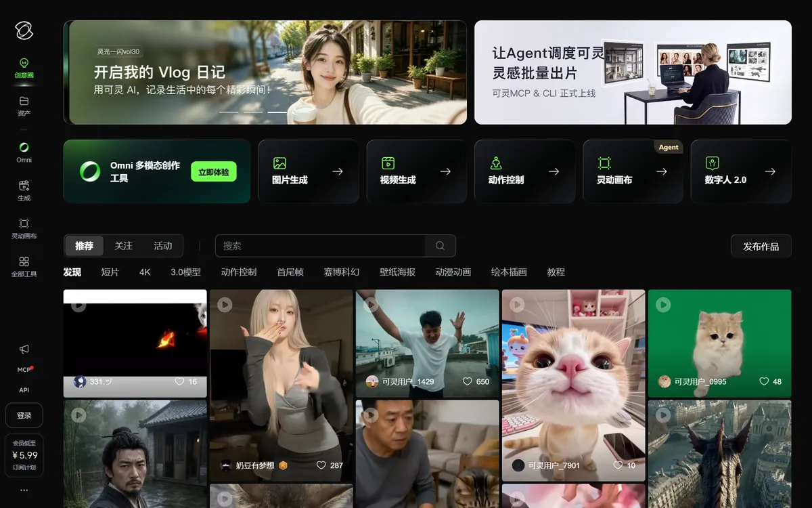Switch to the 关注 tab
Screen dimensions: 812x508
click(124, 246)
